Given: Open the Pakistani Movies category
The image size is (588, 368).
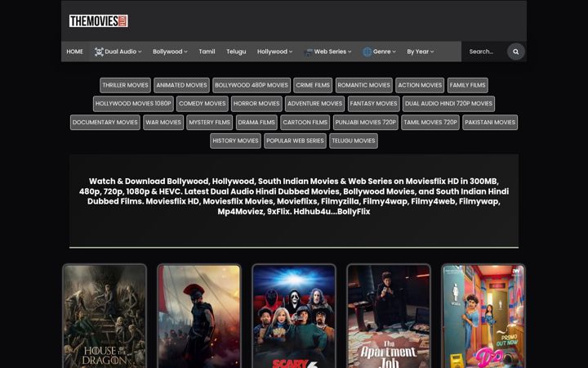Looking at the screenshot, I should [490, 123].
